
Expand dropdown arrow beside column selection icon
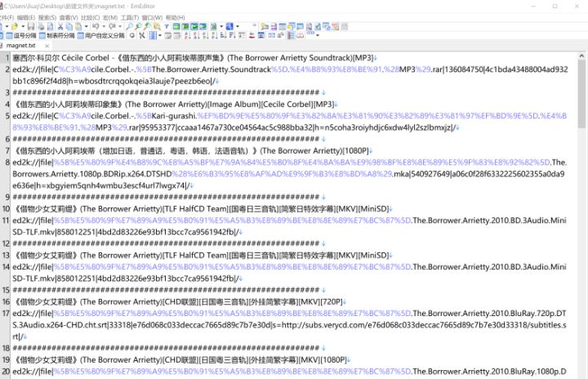point(160,35)
